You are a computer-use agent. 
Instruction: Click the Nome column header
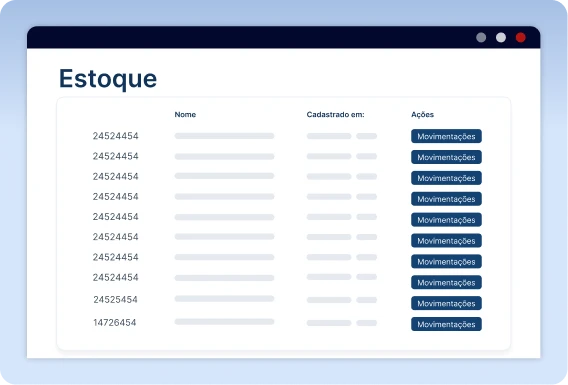coord(185,114)
